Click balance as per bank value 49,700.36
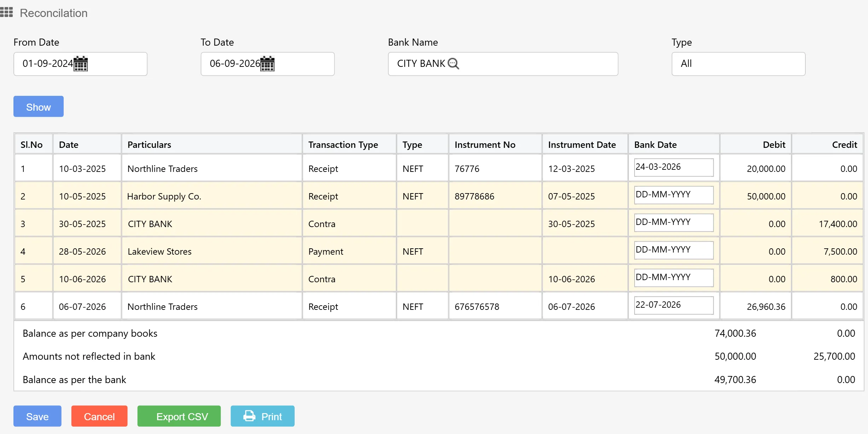 click(x=735, y=380)
